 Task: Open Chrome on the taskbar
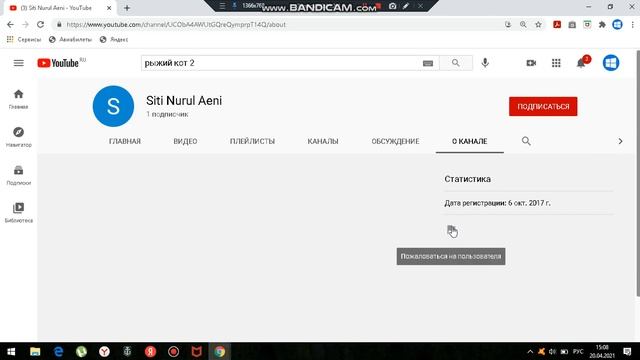220,351
